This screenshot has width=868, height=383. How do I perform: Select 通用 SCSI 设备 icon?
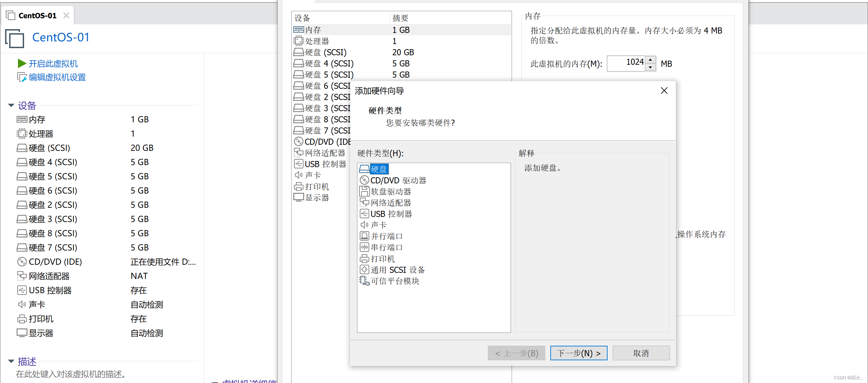363,269
